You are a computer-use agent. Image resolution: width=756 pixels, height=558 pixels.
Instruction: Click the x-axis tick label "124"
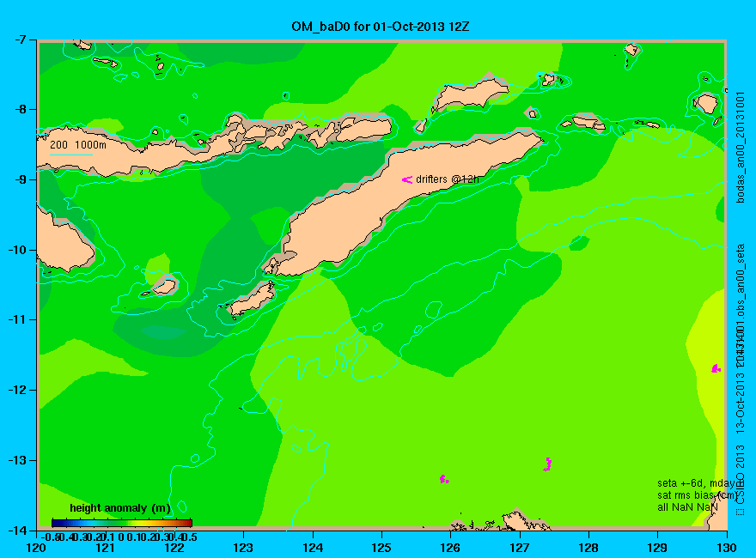(x=313, y=548)
